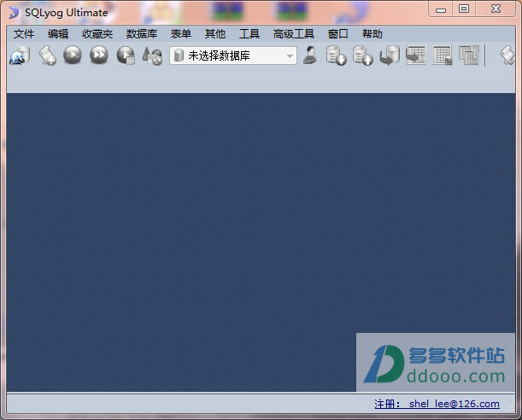Click the execute all queries fast-forward icon
This screenshot has width=522, height=420.
pos(99,55)
